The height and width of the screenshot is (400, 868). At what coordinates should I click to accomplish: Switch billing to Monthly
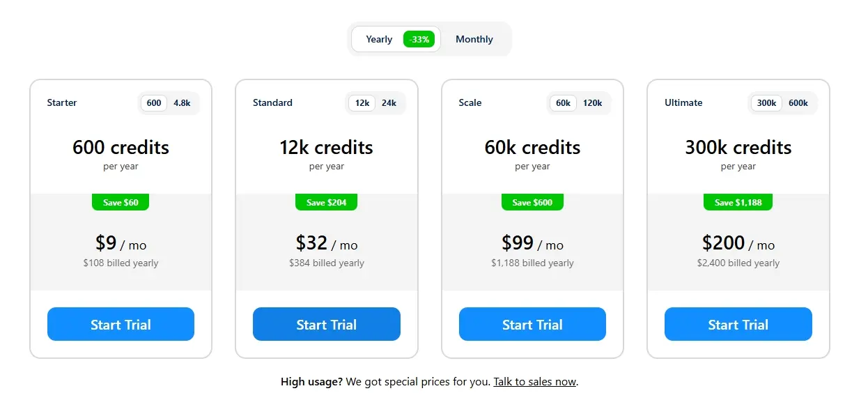[x=474, y=40]
